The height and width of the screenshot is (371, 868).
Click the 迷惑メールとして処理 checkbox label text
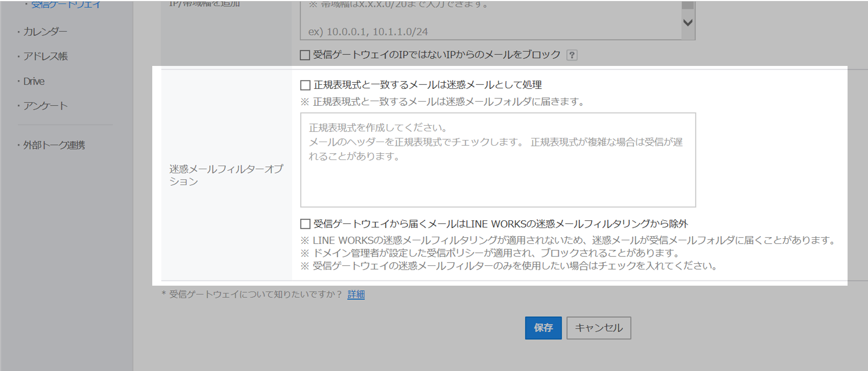click(428, 85)
